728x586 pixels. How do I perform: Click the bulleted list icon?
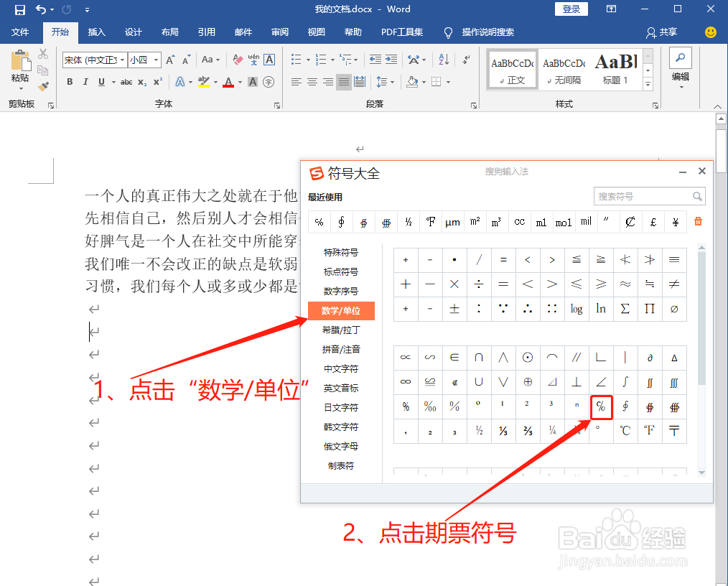[297, 59]
